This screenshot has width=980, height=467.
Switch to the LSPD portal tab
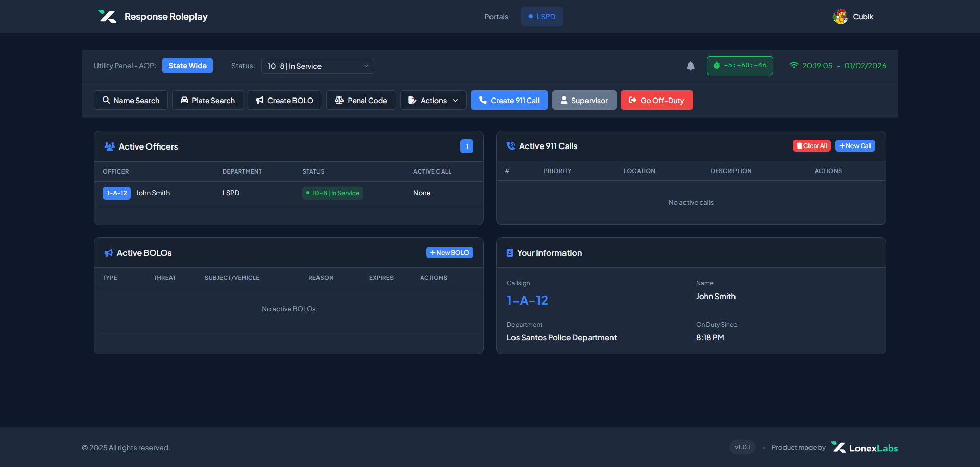coord(542,16)
